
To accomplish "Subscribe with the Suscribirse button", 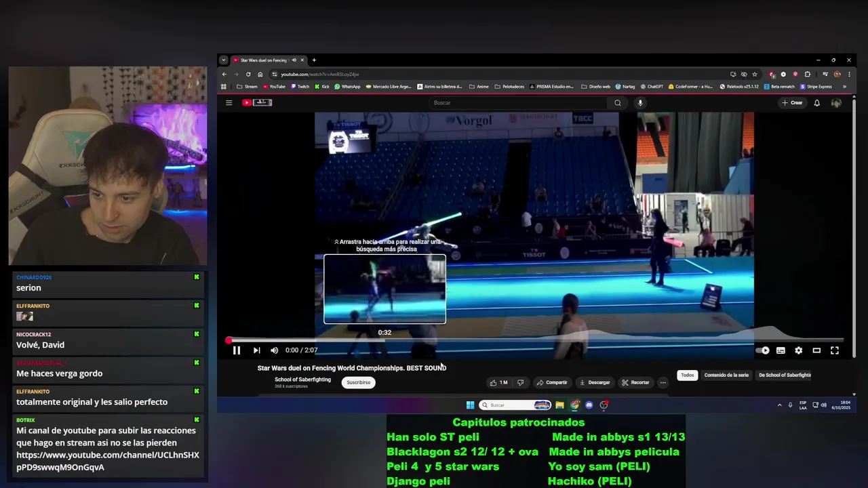I will tap(359, 382).
